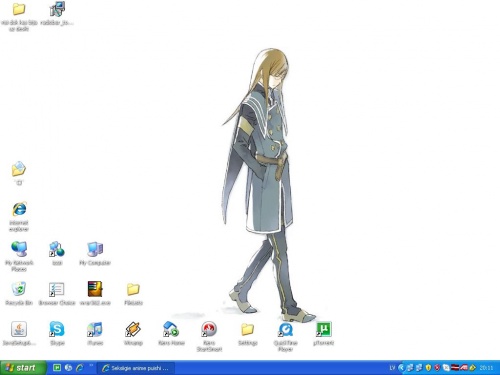Click the taskbar clock
The image size is (500, 375).
point(486,368)
